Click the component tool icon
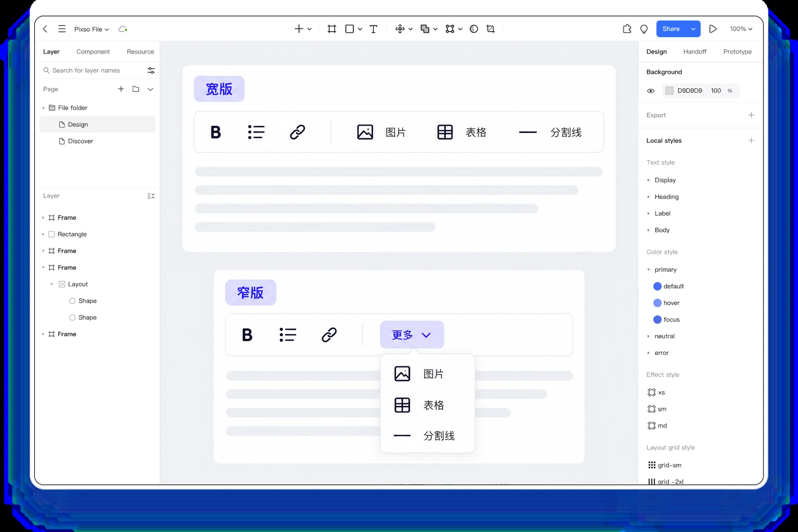The image size is (798, 532). coord(400,29)
